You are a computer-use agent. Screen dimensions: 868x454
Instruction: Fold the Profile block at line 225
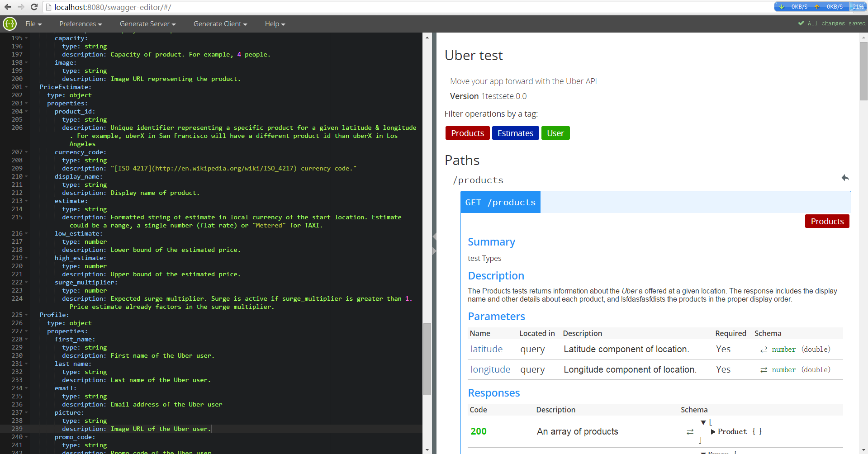(26, 315)
